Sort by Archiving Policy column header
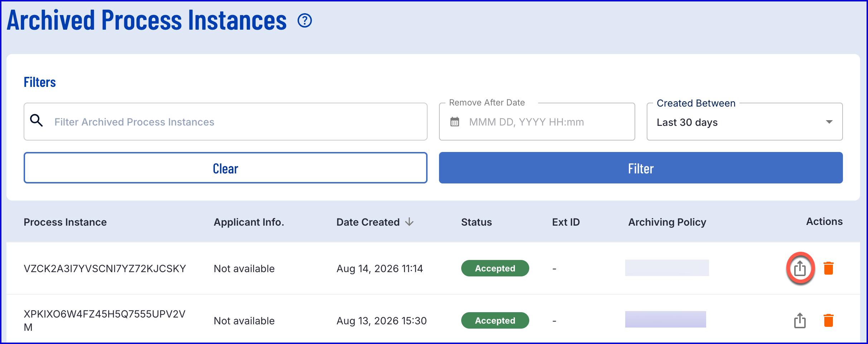Image resolution: width=868 pixels, height=344 pixels. 667,222
